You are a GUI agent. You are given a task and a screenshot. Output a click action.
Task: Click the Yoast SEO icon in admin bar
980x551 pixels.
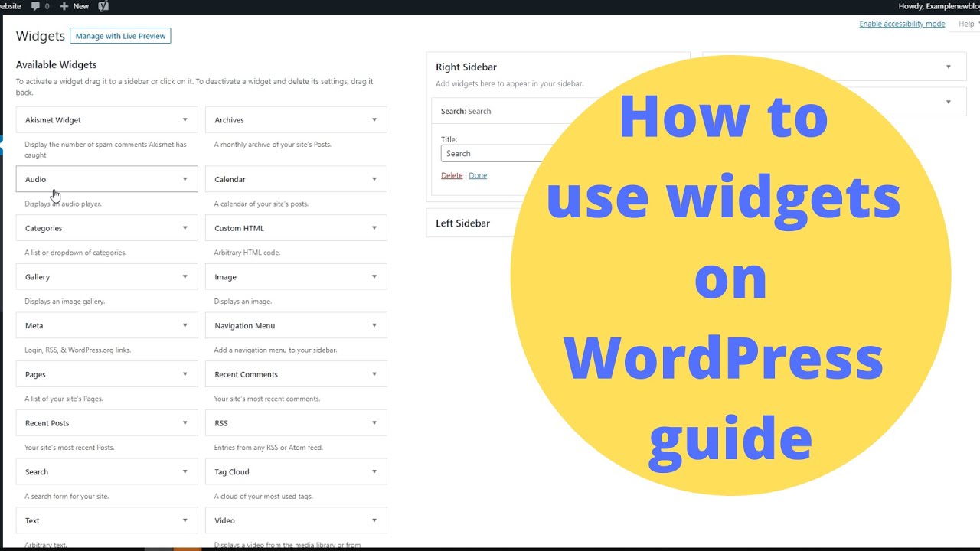103,6
